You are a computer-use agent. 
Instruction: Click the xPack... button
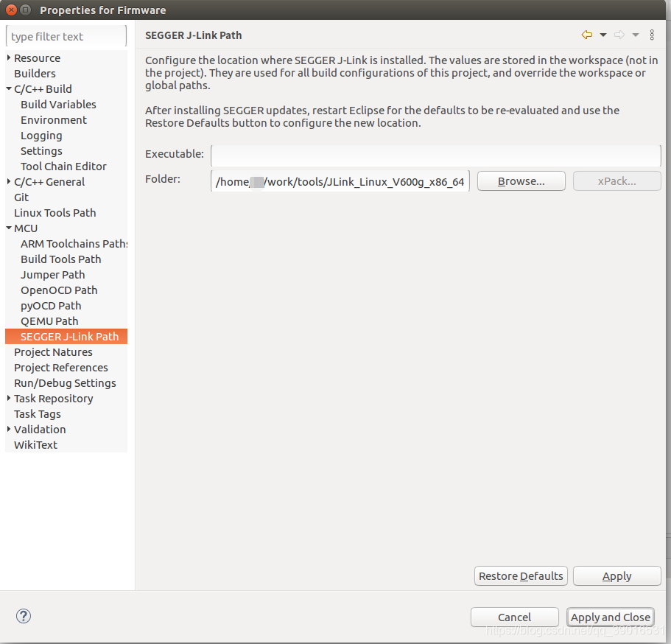tap(617, 181)
